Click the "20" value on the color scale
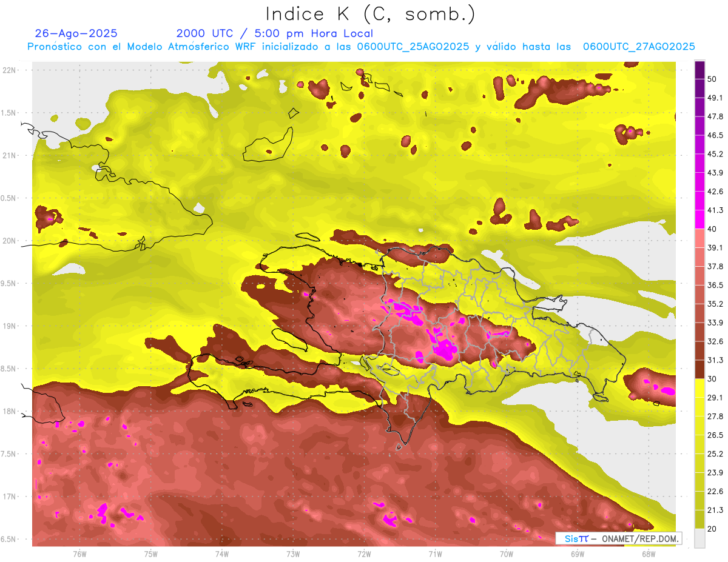Screen dimensions: 728x562 [x=712, y=529]
